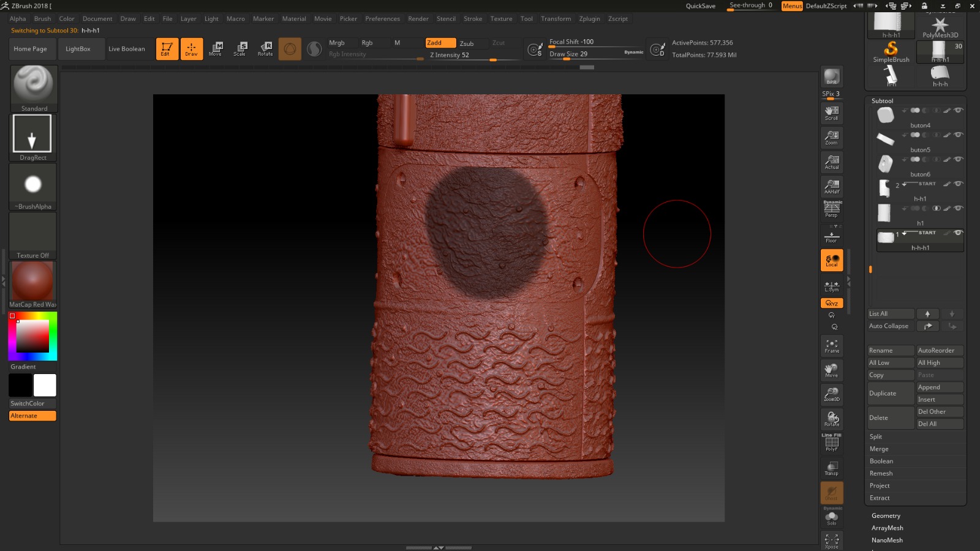Click the Floor grid icon
Image resolution: width=980 pixels, height=551 pixels.
[832, 236]
